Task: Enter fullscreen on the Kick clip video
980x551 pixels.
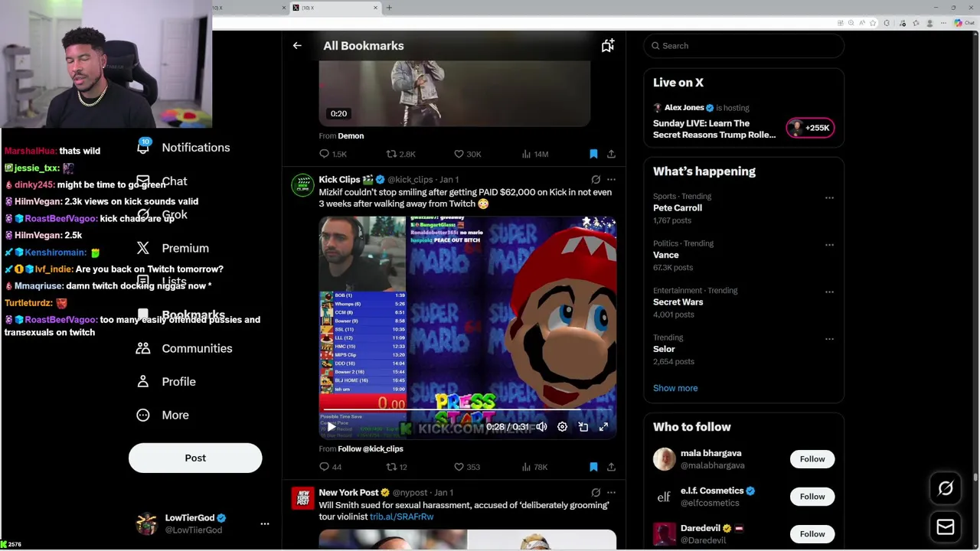Action: tap(603, 427)
